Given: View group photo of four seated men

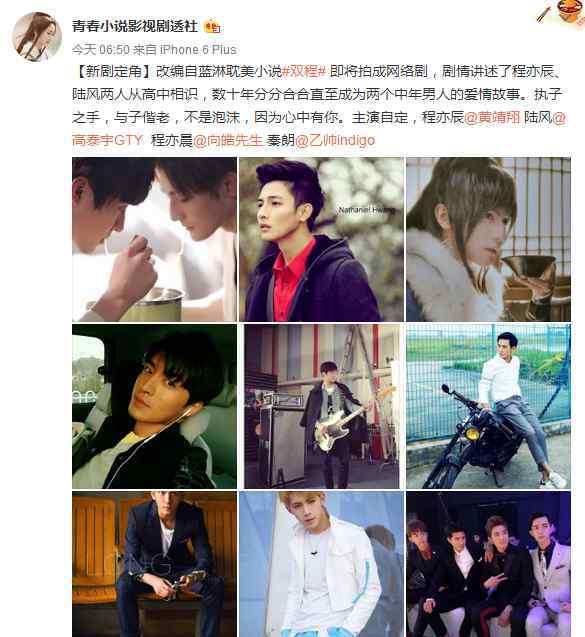Looking at the screenshot, I should (488, 564).
